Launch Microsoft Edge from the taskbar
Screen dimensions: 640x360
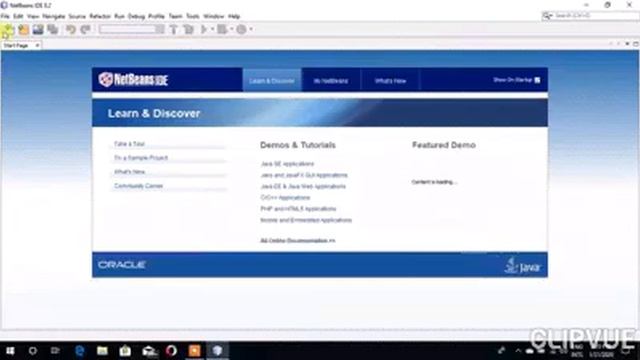pos(80,351)
